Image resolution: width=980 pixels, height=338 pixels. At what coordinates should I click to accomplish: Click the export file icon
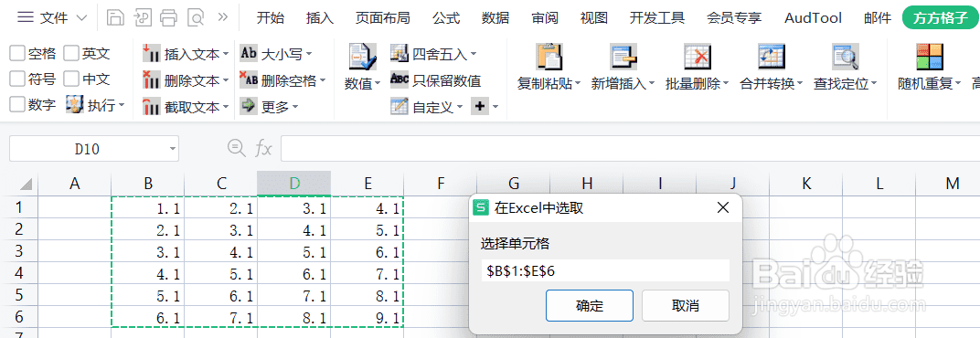click(x=143, y=18)
